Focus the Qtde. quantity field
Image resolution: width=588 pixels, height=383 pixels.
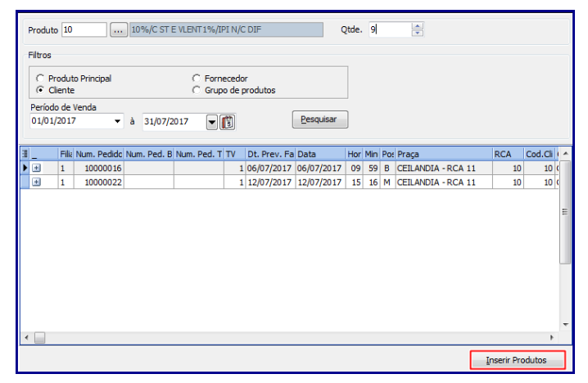(x=390, y=29)
